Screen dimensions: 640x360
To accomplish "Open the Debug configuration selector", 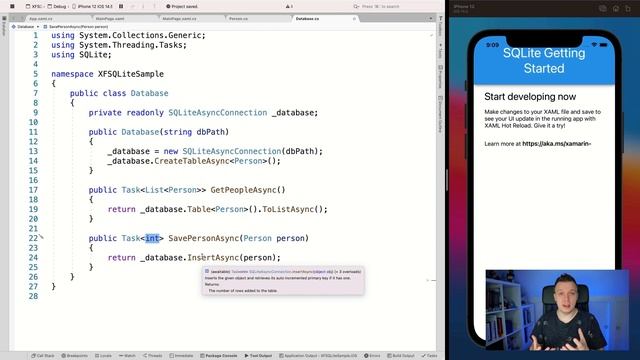I will click(x=57, y=7).
